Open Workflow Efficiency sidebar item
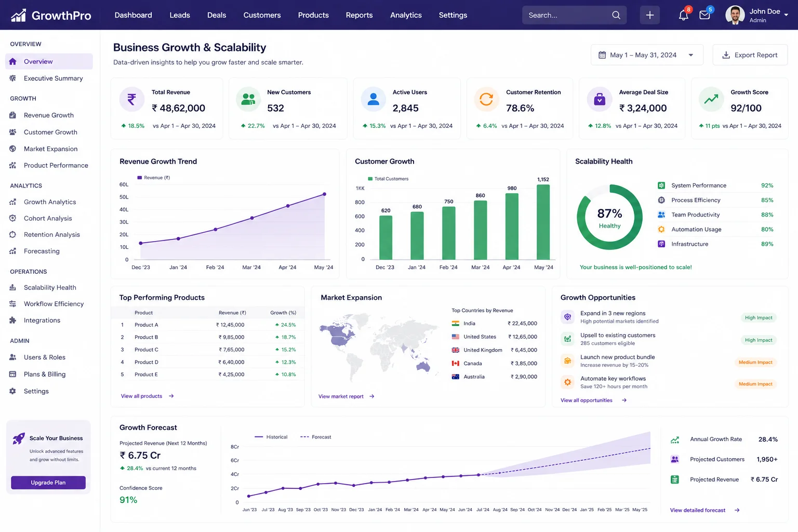This screenshot has width=798, height=532. 49,304
